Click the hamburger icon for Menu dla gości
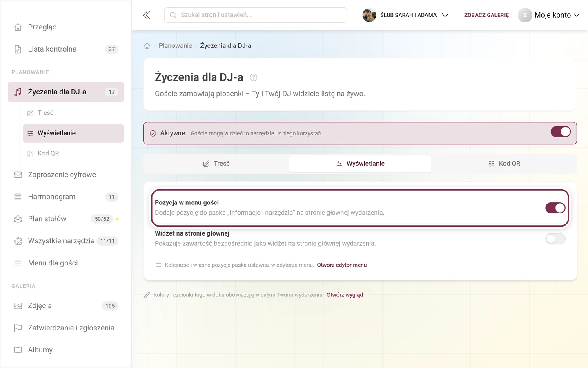This screenshot has width=588, height=368. (18, 263)
